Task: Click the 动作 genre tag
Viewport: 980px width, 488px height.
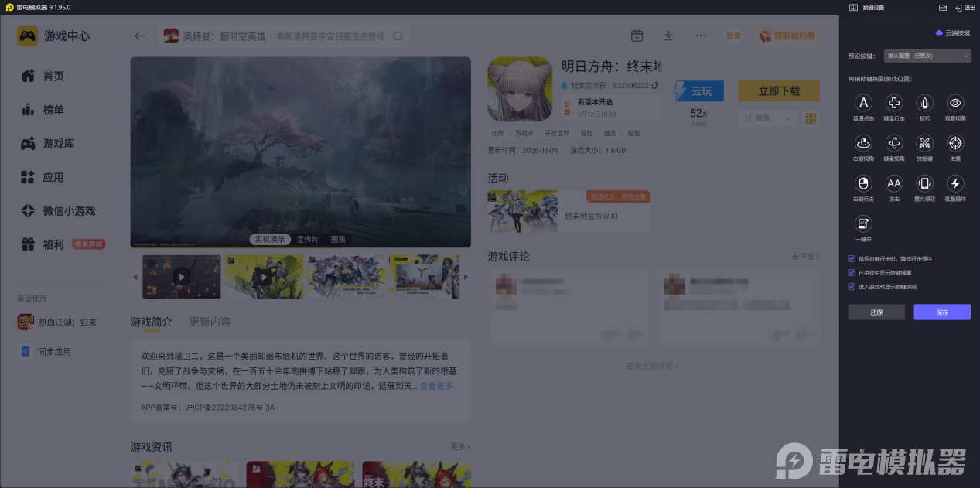Action: (x=497, y=133)
